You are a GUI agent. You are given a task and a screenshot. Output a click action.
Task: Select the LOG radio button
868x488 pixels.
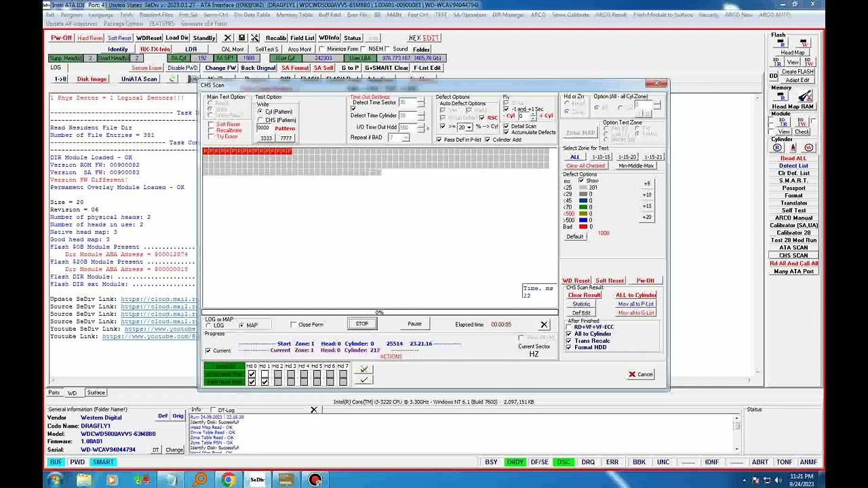click(209, 325)
